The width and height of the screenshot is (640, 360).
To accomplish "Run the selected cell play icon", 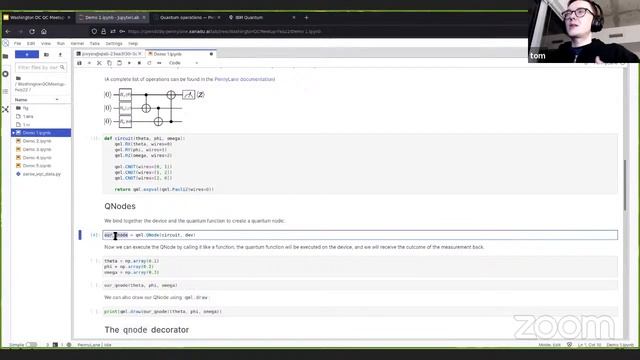I will click(129, 63).
